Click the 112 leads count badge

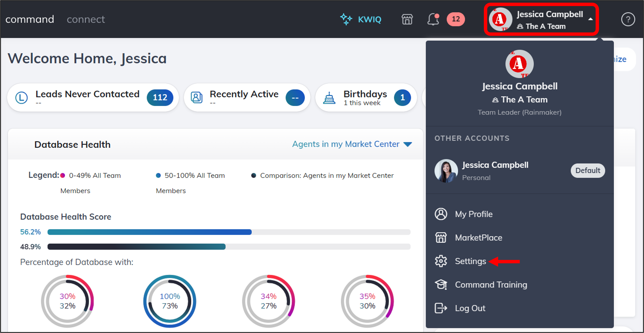160,98
